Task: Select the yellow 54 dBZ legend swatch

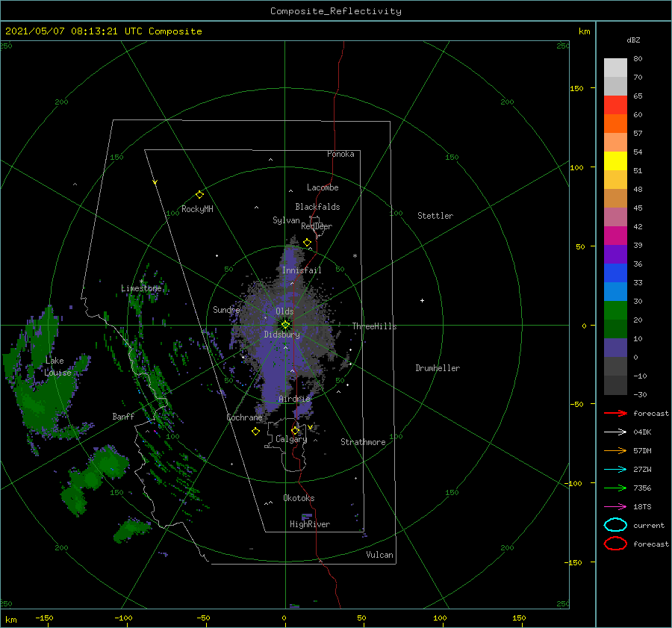Action: [615, 161]
